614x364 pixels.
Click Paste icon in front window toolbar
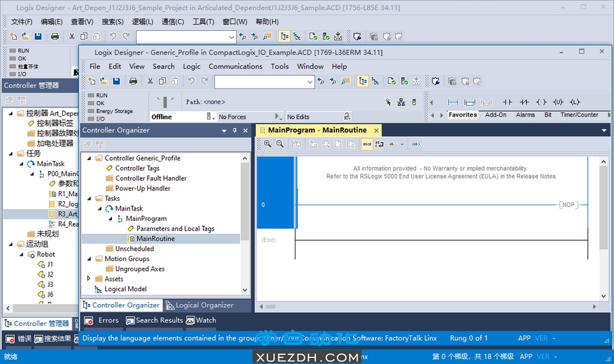[175, 81]
